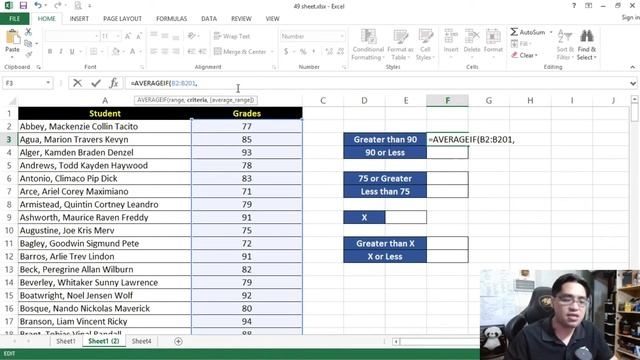
Task: Click the Insert Function fx icon
Action: [x=114, y=83]
